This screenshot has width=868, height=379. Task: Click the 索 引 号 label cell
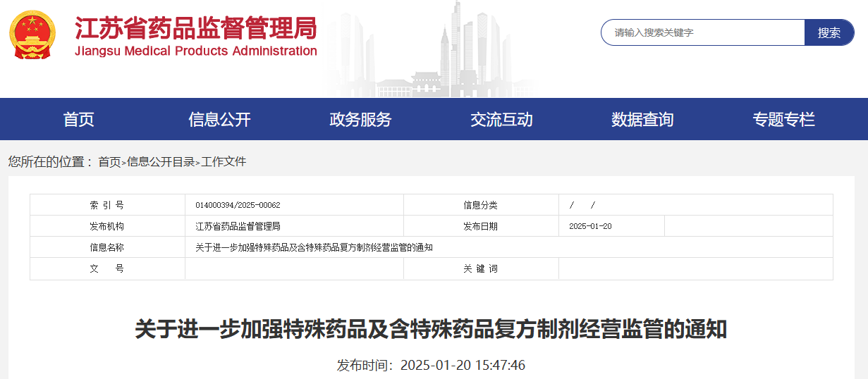[107, 205]
